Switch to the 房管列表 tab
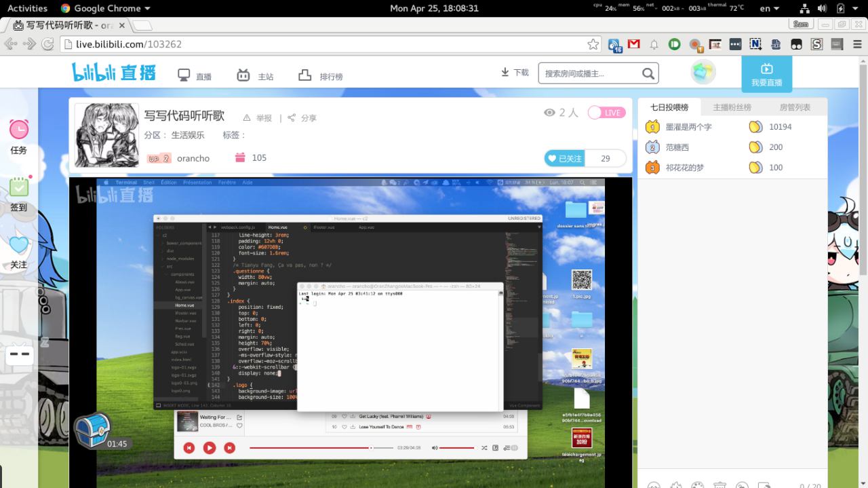868x488 pixels. 795,107
